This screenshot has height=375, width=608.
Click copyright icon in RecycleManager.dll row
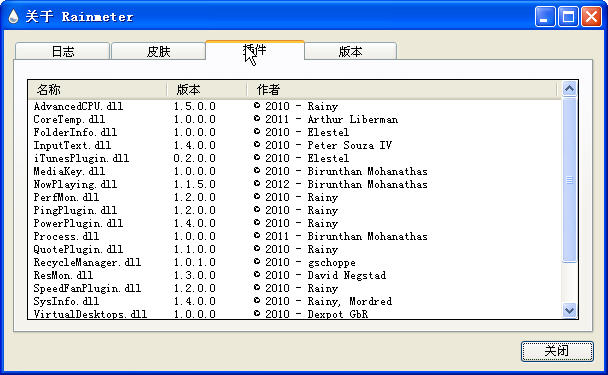pyautogui.click(x=257, y=261)
